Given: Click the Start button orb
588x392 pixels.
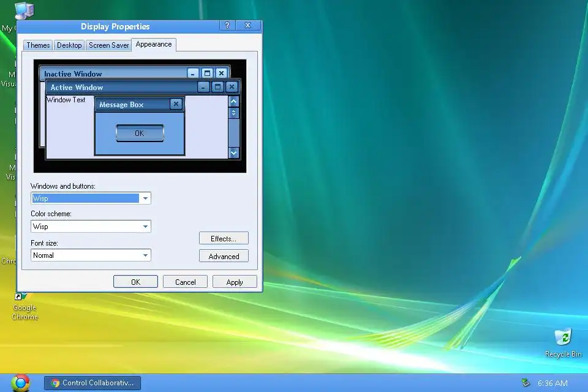Looking at the screenshot, I should coord(21,383).
